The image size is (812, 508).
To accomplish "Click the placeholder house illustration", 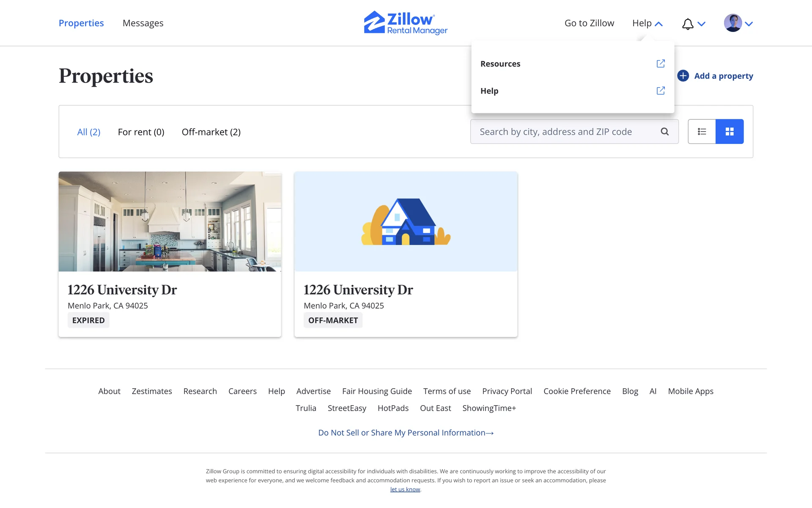I will click(406, 221).
